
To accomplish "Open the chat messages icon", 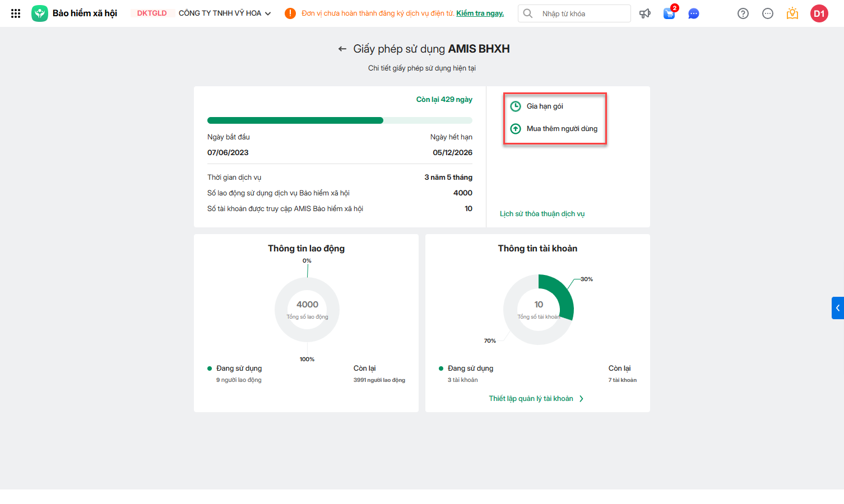I will [x=693, y=13].
